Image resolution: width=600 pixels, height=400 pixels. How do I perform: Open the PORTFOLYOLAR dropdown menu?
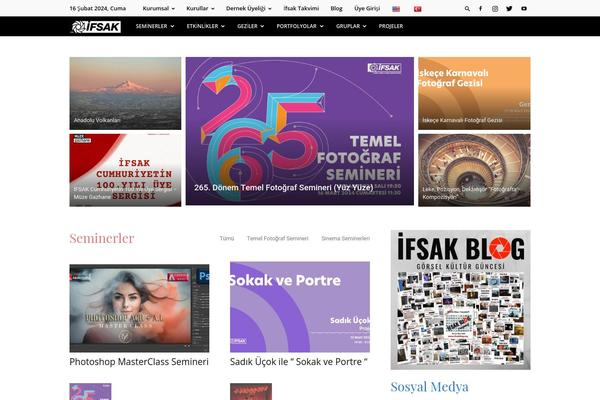[300, 26]
